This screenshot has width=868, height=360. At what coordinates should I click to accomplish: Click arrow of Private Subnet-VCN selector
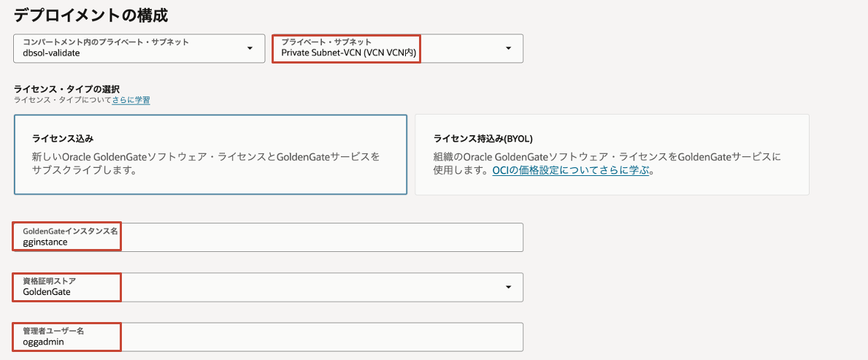click(508, 49)
